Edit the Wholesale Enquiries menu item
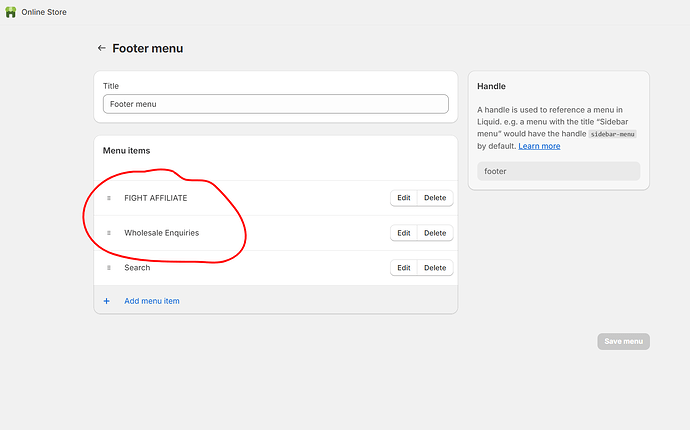Viewport: 690px width, 430px height. click(x=404, y=233)
